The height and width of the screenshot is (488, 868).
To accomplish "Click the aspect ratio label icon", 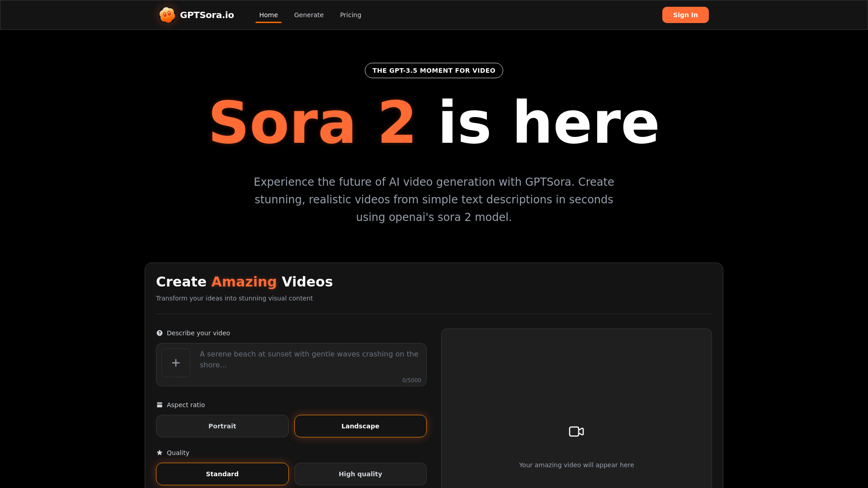I will pos(160,405).
